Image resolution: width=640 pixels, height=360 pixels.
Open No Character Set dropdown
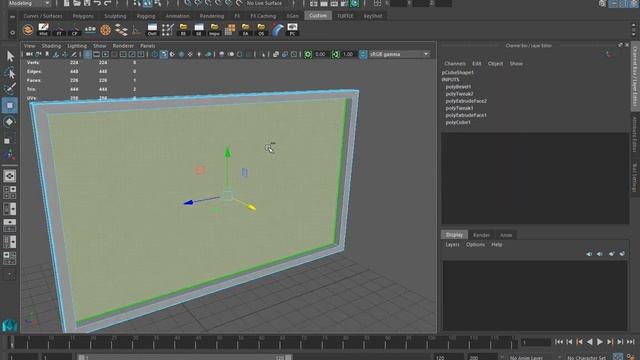coord(588,358)
